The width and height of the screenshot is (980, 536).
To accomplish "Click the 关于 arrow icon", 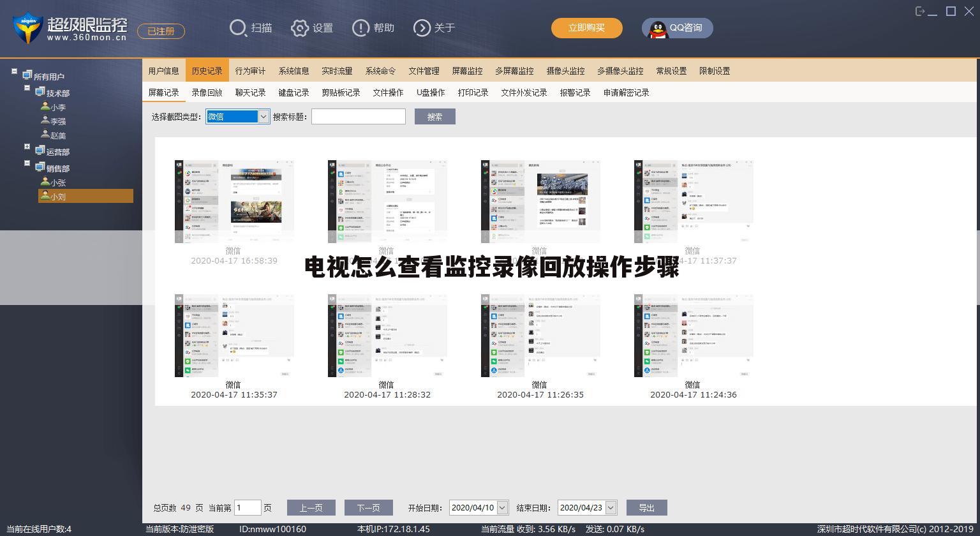I will pyautogui.click(x=422, y=28).
